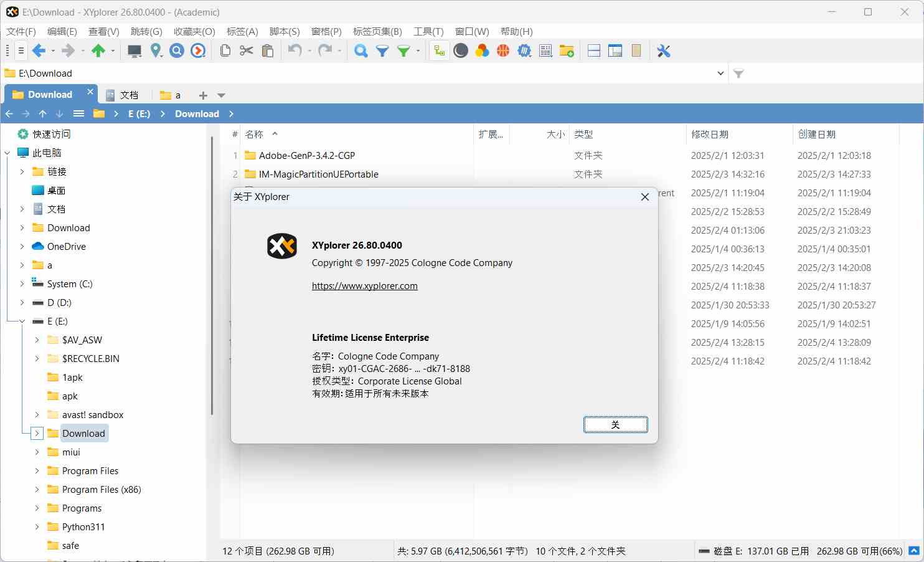Go to This PC via computer icon
The width and height of the screenshot is (924, 562).
(134, 51)
